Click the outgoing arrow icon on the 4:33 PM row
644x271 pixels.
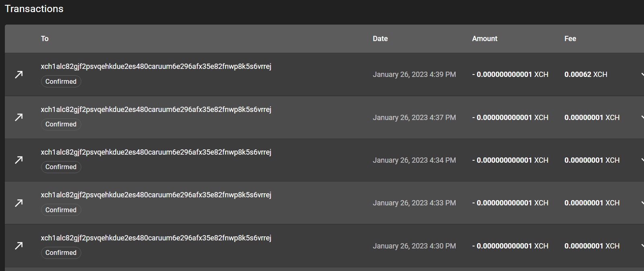(19, 203)
